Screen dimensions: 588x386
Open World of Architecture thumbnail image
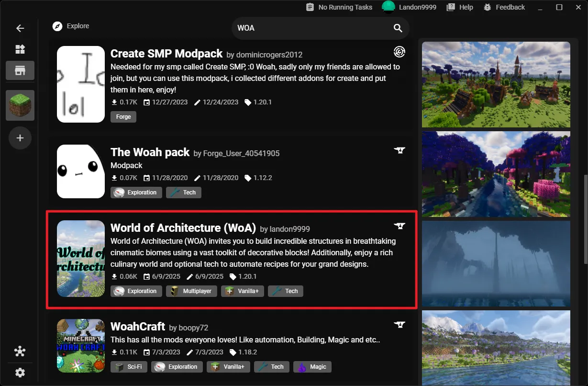(x=81, y=259)
